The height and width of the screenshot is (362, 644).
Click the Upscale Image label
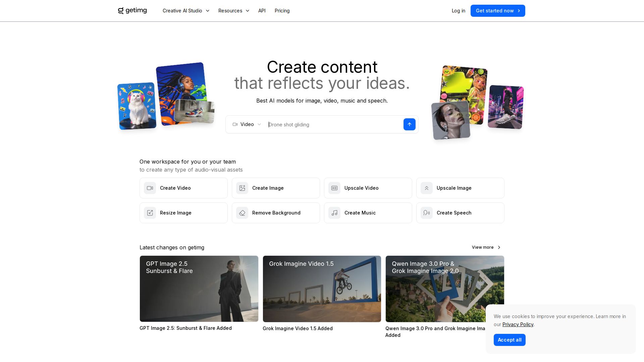click(454, 188)
